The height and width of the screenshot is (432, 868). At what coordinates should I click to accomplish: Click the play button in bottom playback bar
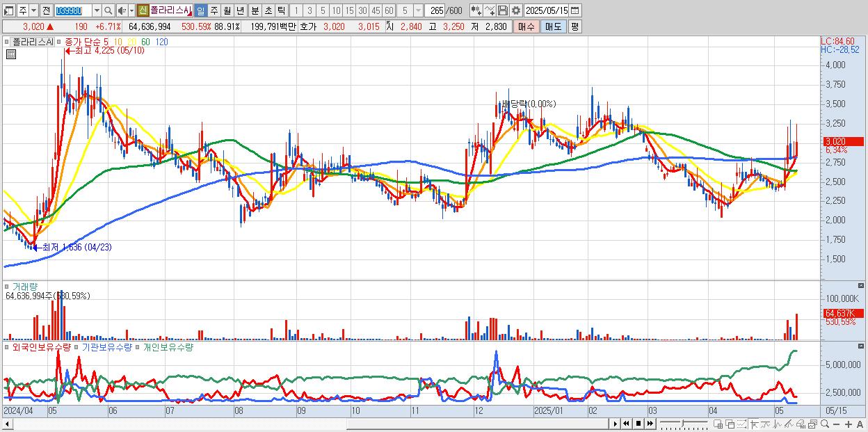click(x=616, y=424)
